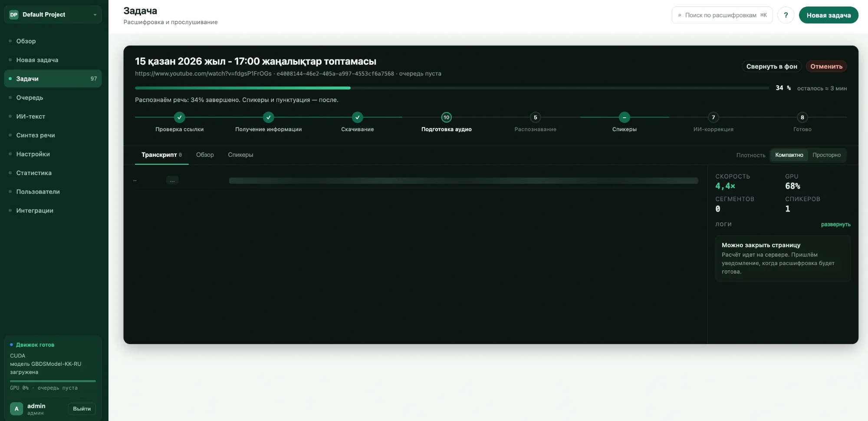Select Задачи in the sidebar
Image resolution: width=868 pixels, height=421 pixels.
[x=53, y=79]
